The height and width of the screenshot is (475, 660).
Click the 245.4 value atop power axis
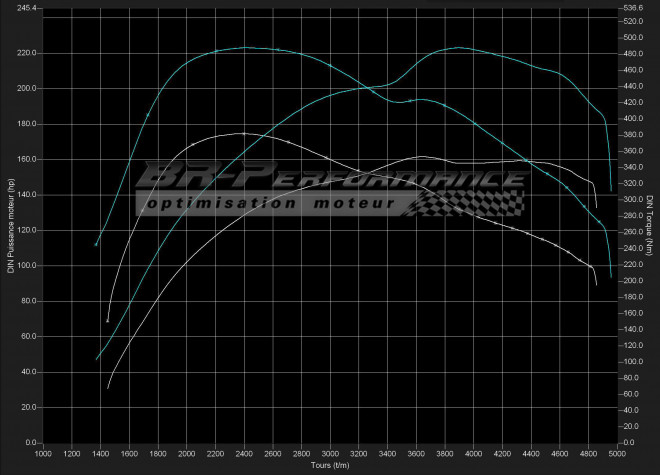coord(28,8)
